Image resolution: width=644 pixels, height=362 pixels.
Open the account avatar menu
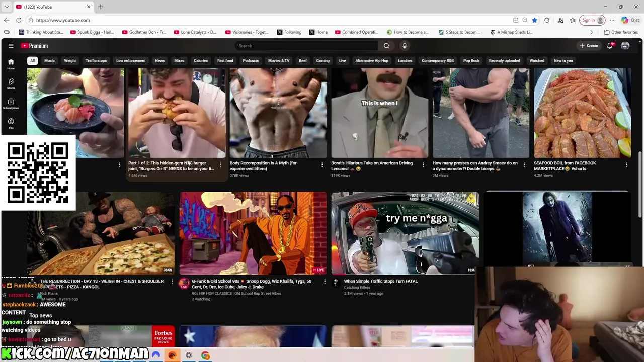point(625,46)
